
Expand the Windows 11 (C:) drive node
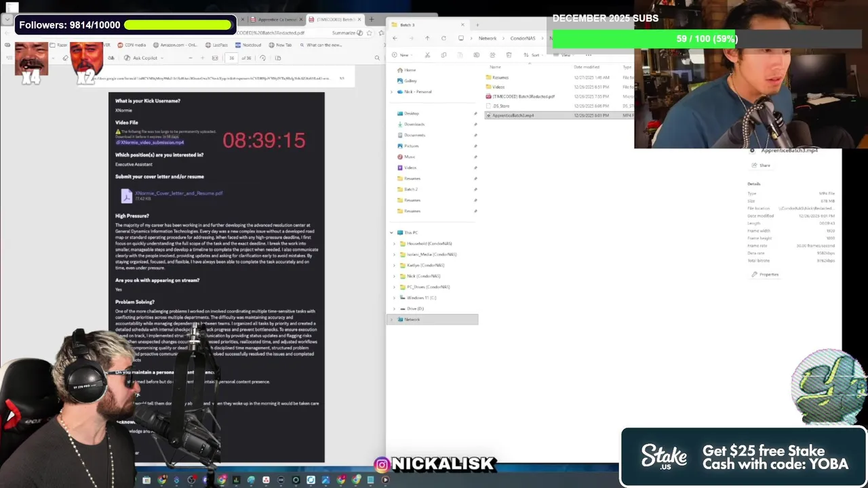pyautogui.click(x=395, y=298)
